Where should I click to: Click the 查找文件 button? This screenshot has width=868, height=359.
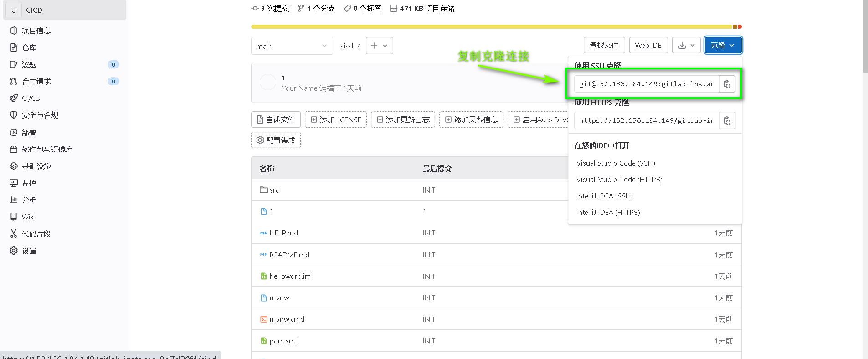[x=604, y=45]
